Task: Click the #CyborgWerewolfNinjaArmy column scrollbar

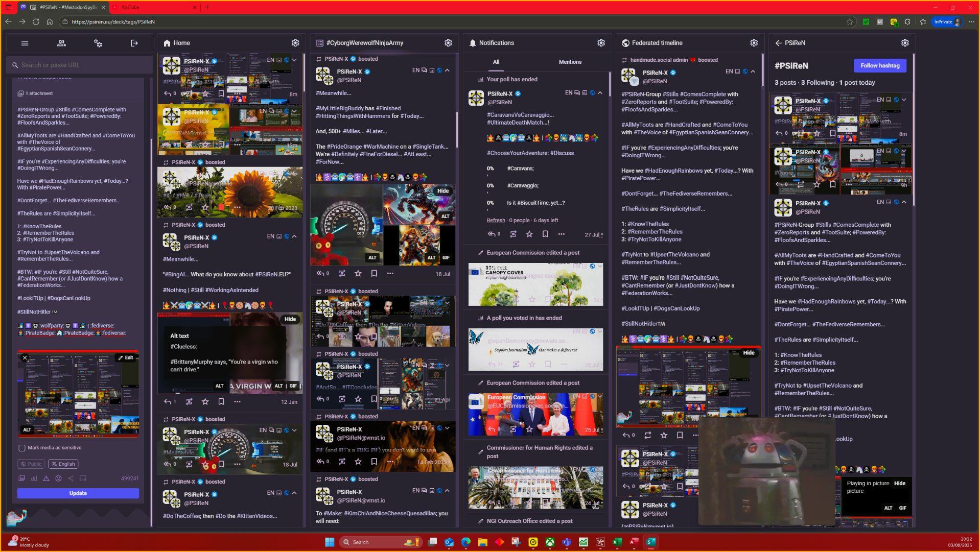Action: [457, 130]
